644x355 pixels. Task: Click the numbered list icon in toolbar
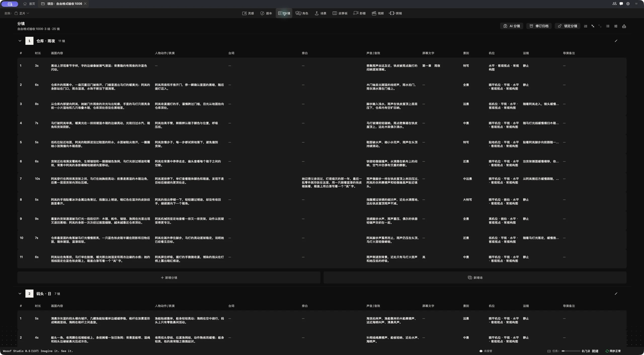tap(586, 26)
